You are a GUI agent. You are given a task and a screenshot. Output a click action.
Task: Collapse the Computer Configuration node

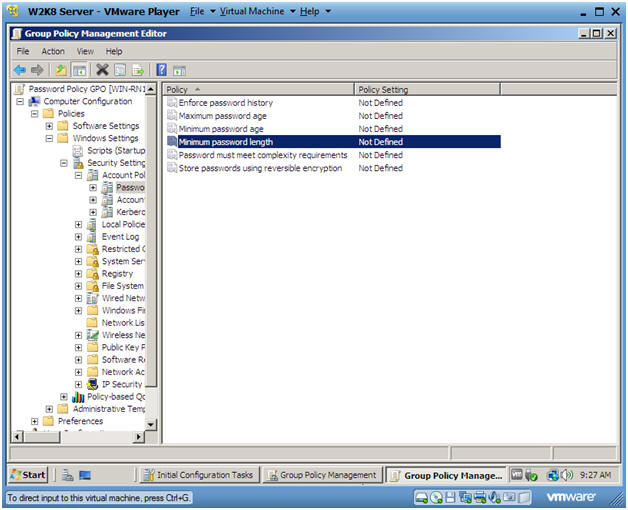[20, 101]
